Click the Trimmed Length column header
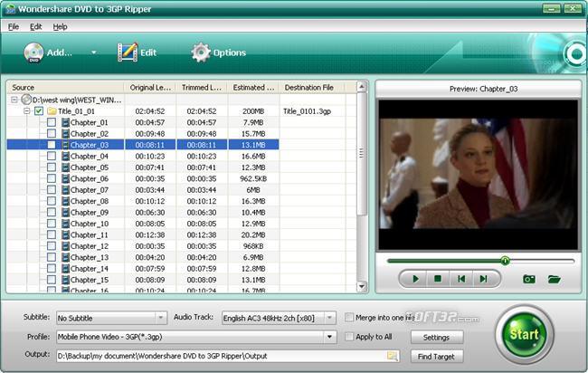The image size is (588, 373). [x=202, y=88]
